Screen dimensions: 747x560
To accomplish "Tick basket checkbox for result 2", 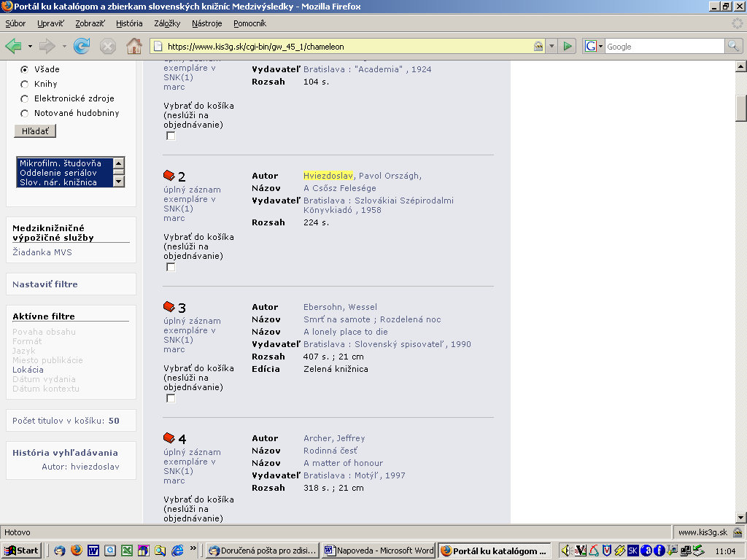I will (171, 267).
